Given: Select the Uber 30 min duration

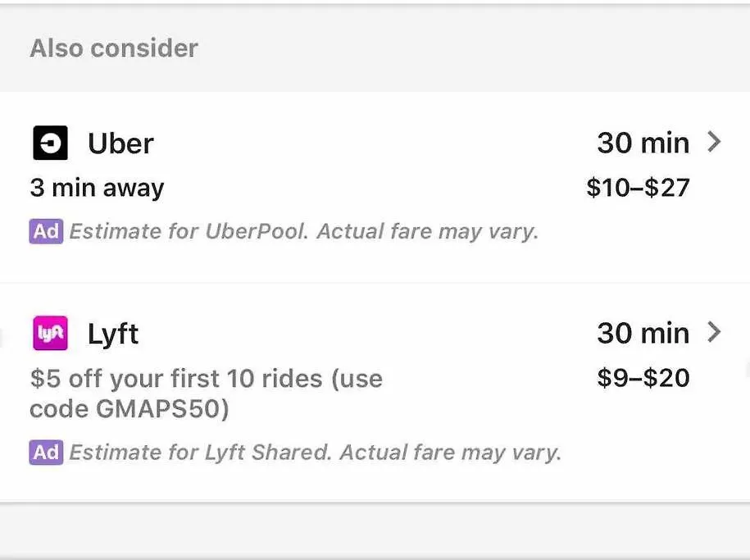Looking at the screenshot, I should [x=643, y=143].
